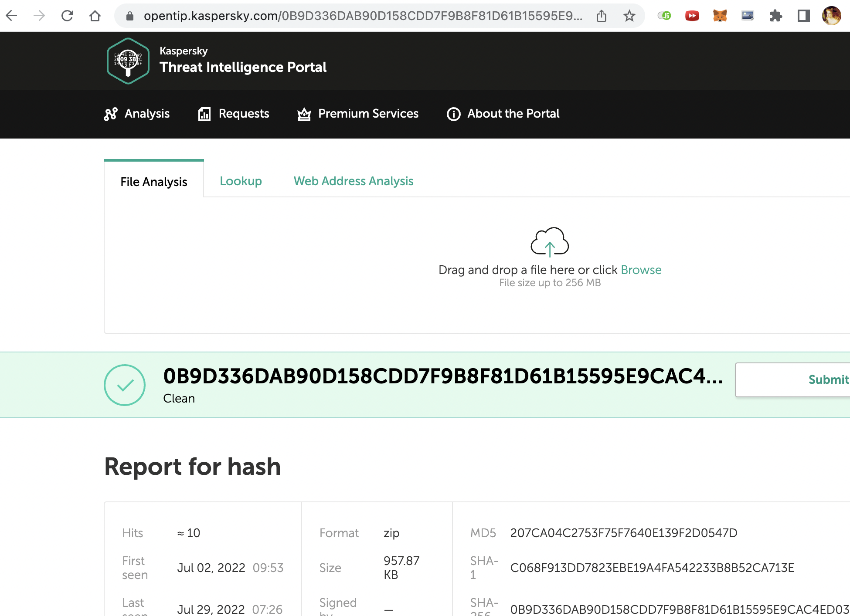Open the share menu from the address bar
Image resolution: width=850 pixels, height=616 pixels.
click(x=601, y=15)
